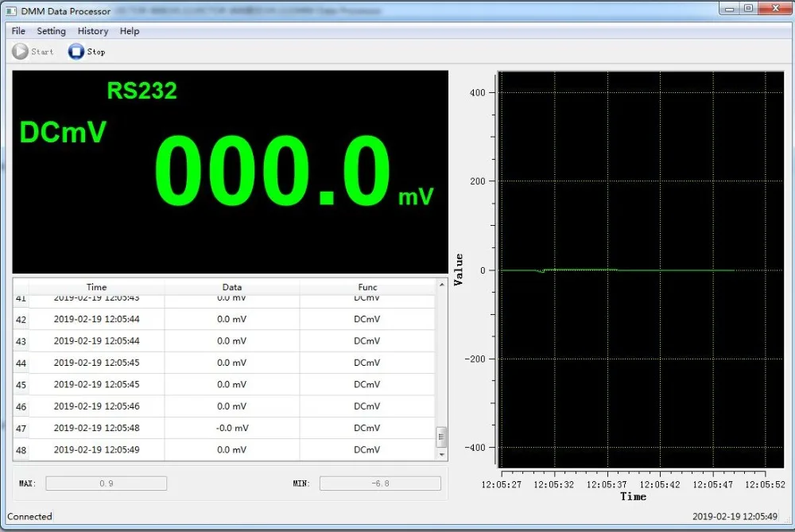Click the data table scrollbar thumb
This screenshot has height=532, width=795.
[x=442, y=437]
